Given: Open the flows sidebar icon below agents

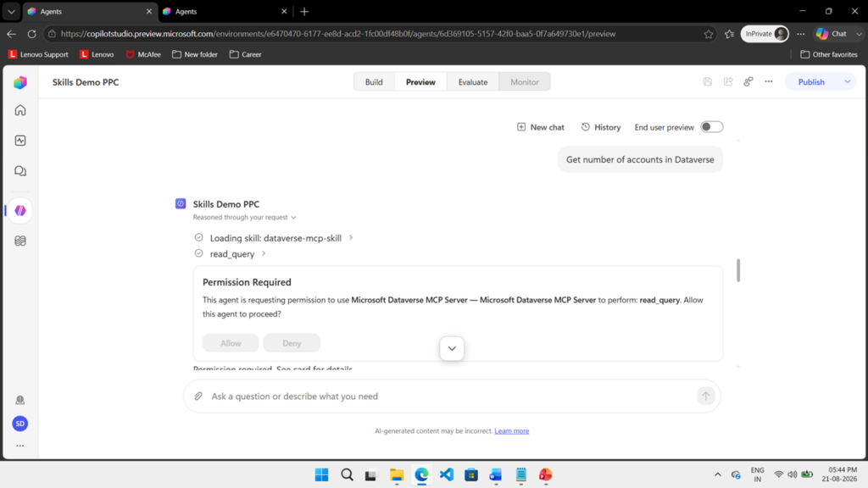Looking at the screenshot, I should click(x=20, y=241).
